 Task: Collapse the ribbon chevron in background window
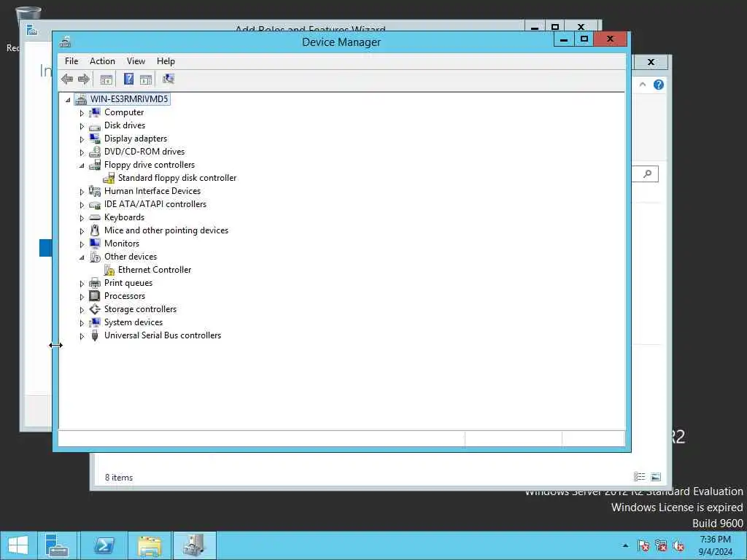tap(643, 85)
